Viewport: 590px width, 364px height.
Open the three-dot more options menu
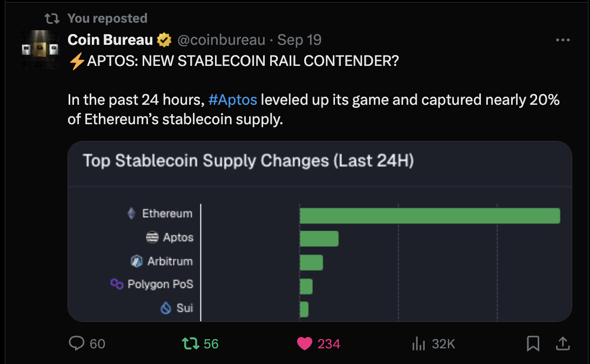[x=562, y=40]
